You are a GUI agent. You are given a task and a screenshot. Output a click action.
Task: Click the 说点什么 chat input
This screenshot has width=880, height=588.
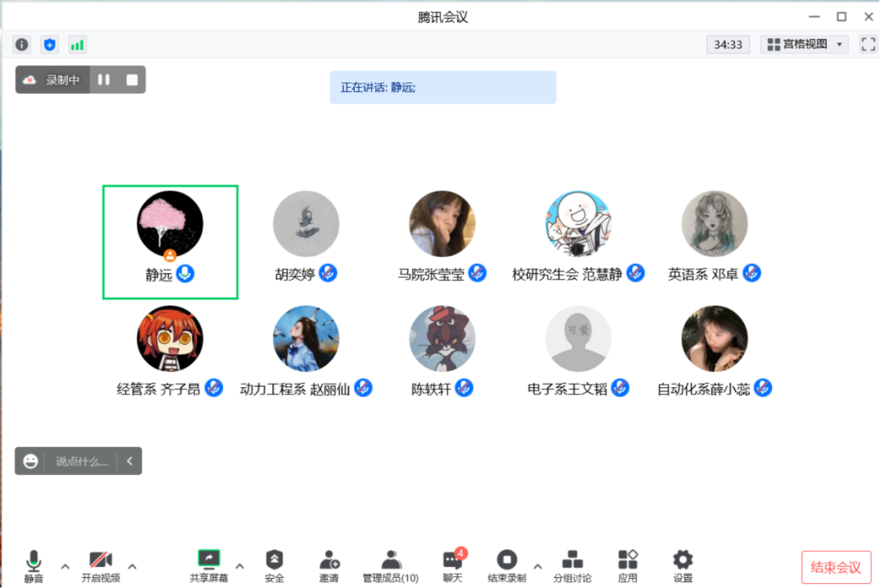point(82,461)
